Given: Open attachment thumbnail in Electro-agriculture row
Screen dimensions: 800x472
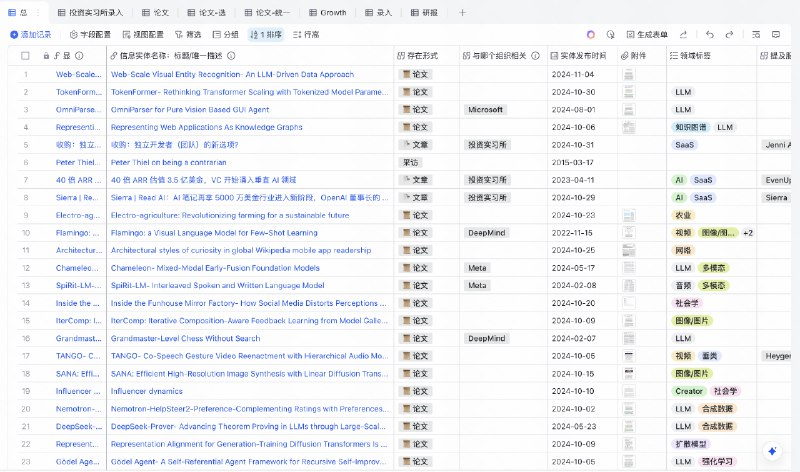Looking at the screenshot, I should [x=629, y=215].
